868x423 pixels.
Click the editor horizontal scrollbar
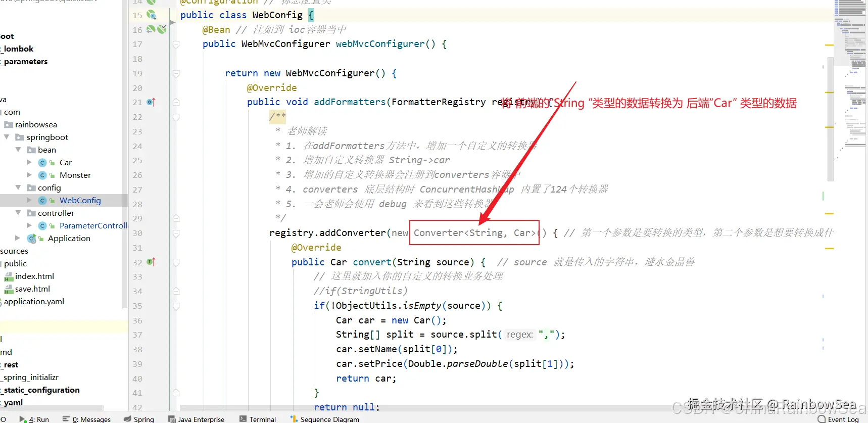[429, 407]
